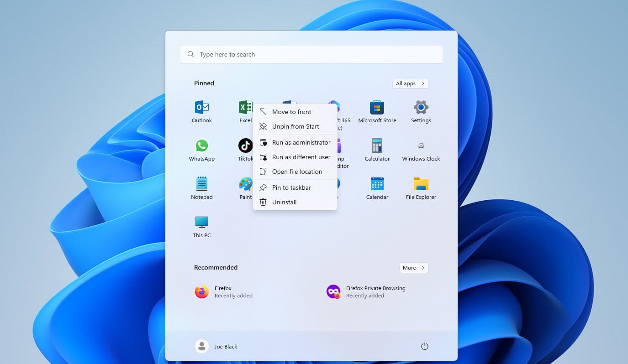Open Windows Clock app

[421, 150]
